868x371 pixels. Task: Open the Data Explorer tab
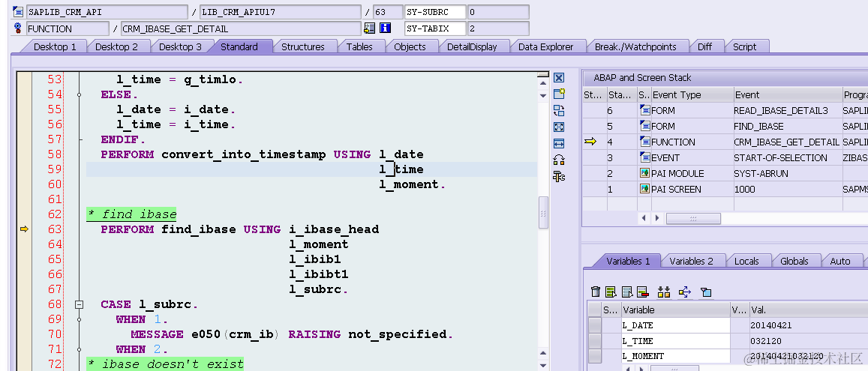click(545, 47)
